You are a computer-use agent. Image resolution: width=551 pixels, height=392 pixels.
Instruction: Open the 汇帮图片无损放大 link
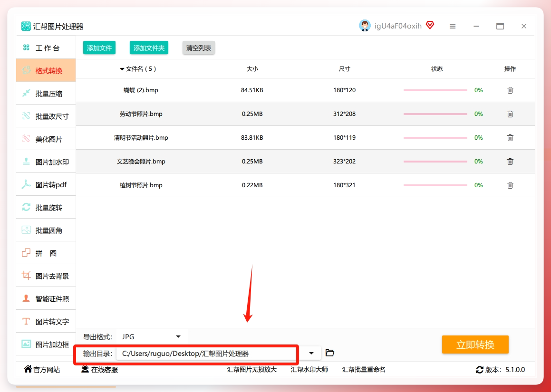click(x=252, y=370)
